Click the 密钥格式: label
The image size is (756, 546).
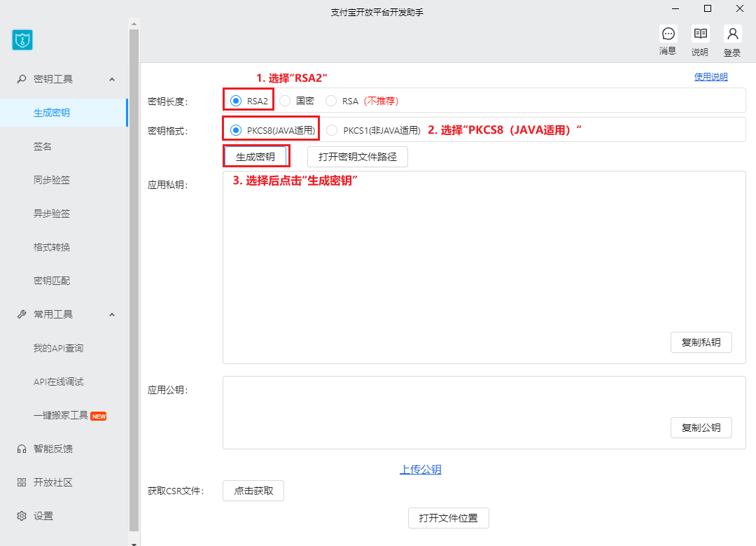tap(168, 131)
